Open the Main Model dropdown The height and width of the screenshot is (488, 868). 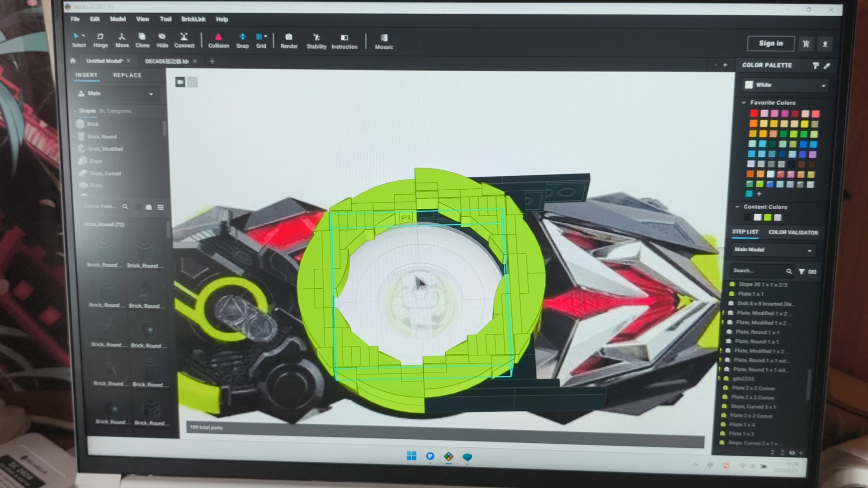(773, 249)
